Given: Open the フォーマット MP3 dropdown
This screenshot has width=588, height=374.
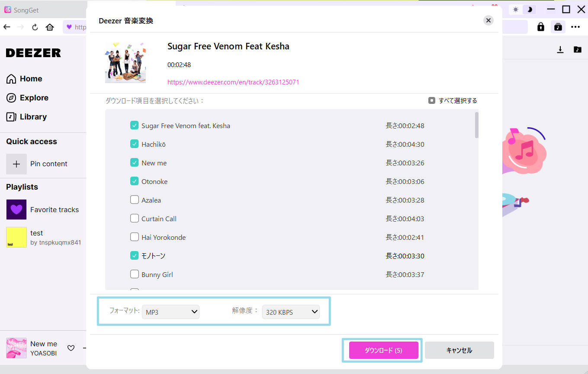Looking at the screenshot, I should click(170, 312).
